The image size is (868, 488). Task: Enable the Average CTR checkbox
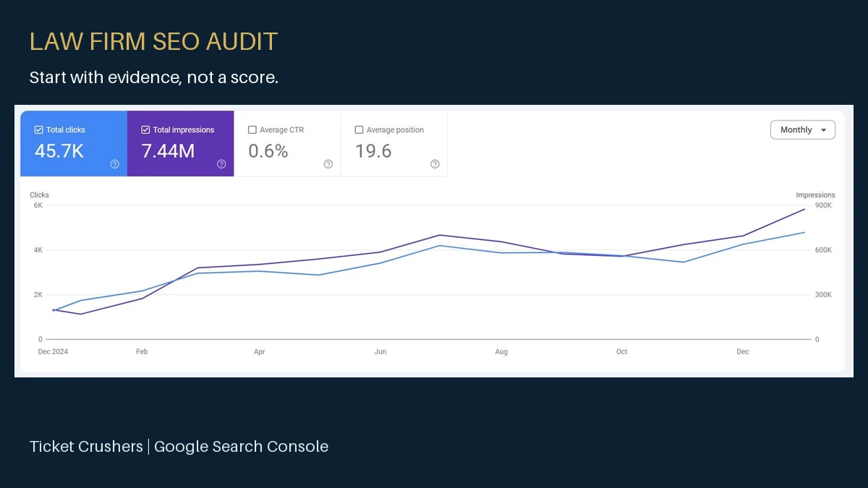click(x=252, y=130)
